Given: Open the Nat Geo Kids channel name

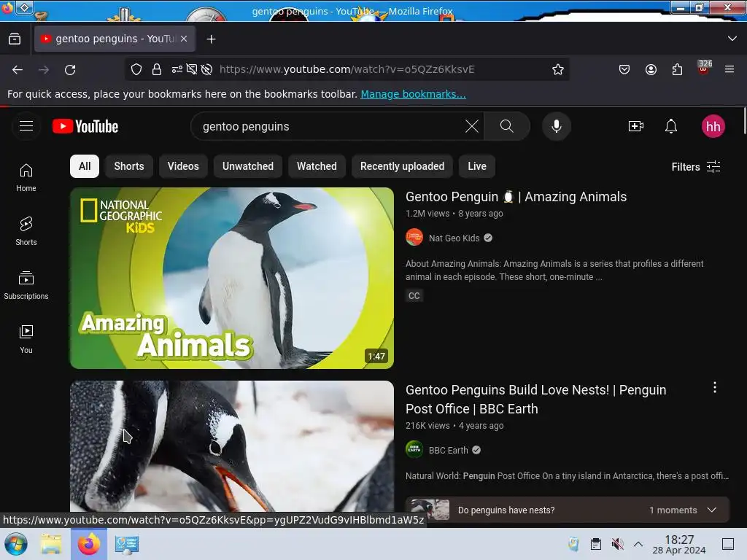Looking at the screenshot, I should 454,238.
